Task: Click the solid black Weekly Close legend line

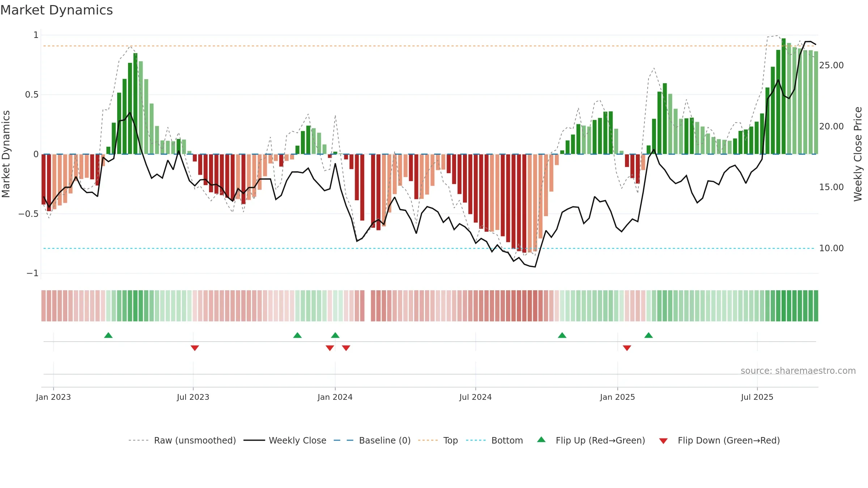Action: click(x=254, y=440)
